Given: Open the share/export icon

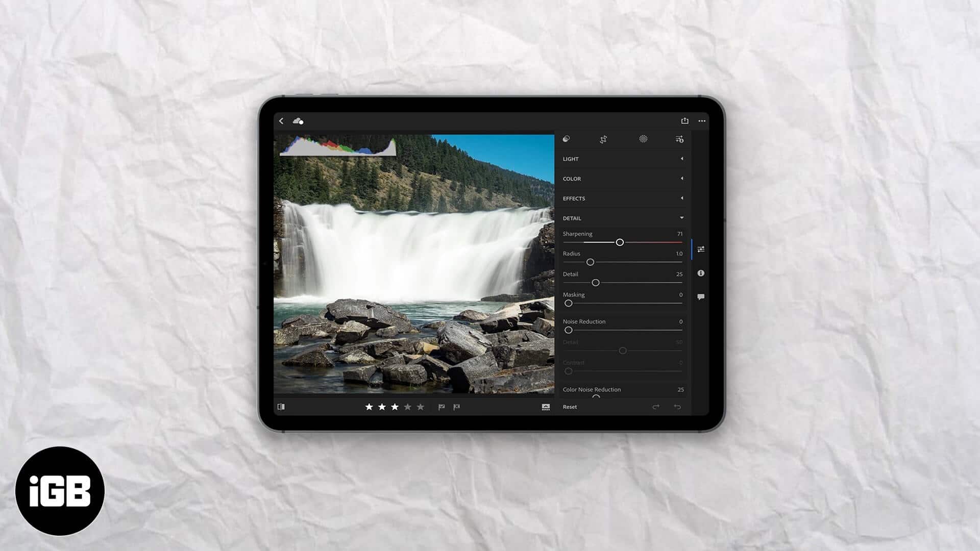Looking at the screenshot, I should [x=684, y=120].
